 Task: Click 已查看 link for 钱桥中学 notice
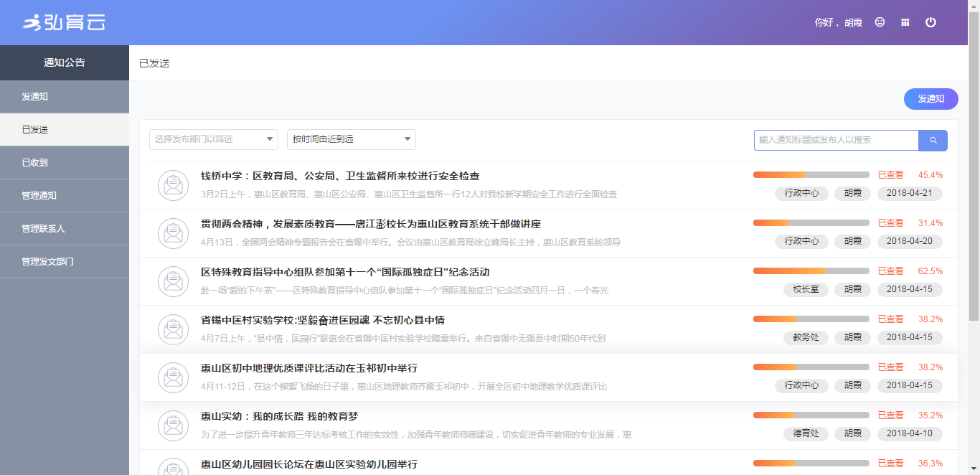(890, 175)
